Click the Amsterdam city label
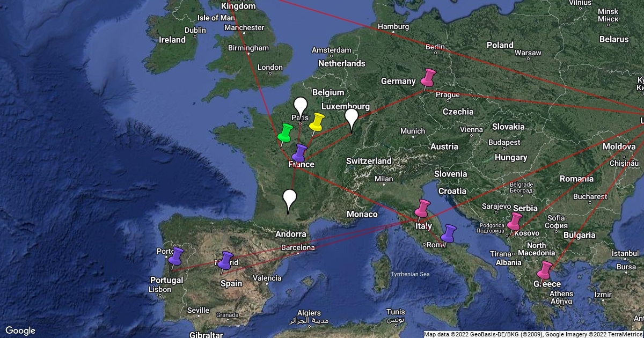 coord(332,50)
